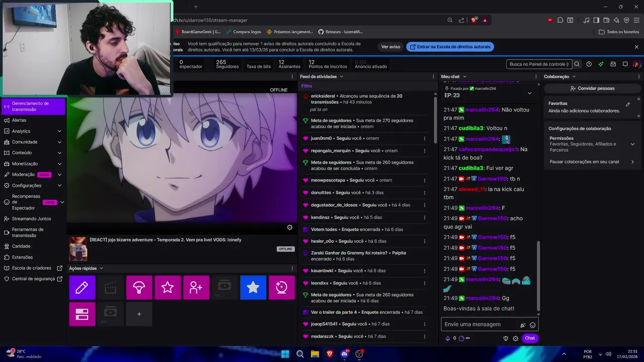Collapse the pinned EP: 23 message chevron
This screenshot has width=644, height=362.
pos(529,93)
